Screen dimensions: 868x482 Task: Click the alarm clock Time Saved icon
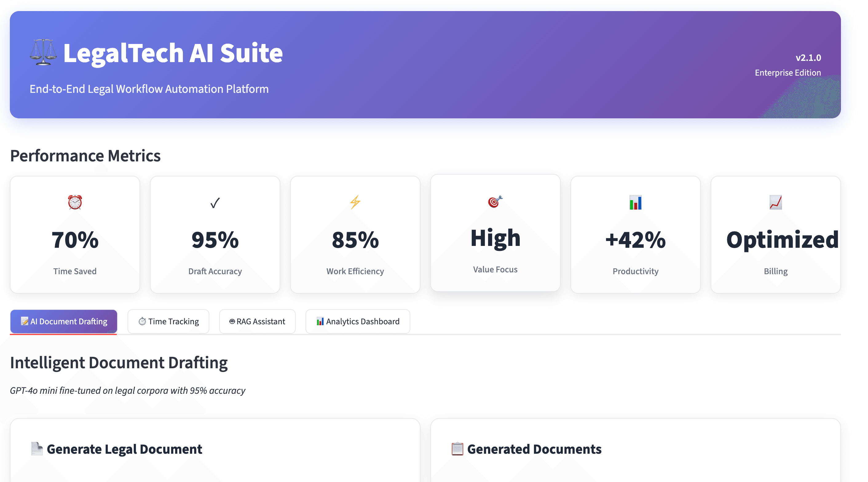coord(75,202)
